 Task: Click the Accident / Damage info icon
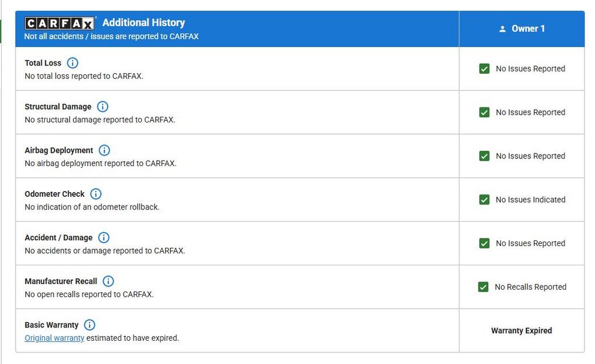point(103,237)
